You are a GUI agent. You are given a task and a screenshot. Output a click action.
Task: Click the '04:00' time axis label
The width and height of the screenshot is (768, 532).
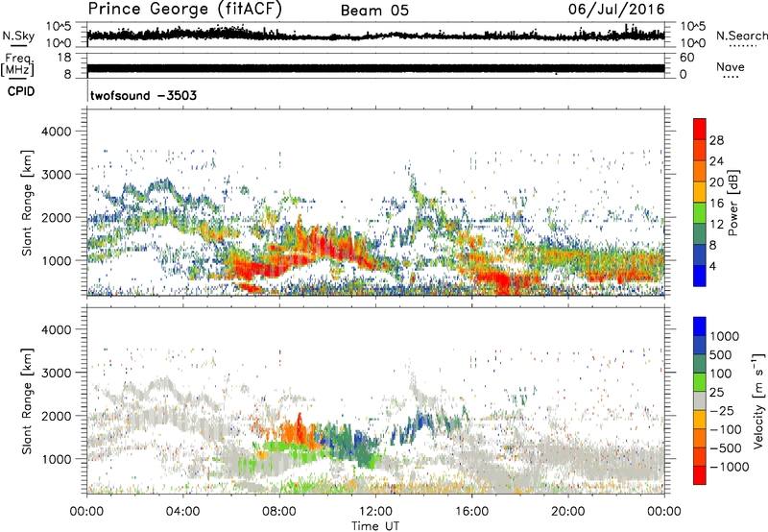click(182, 512)
